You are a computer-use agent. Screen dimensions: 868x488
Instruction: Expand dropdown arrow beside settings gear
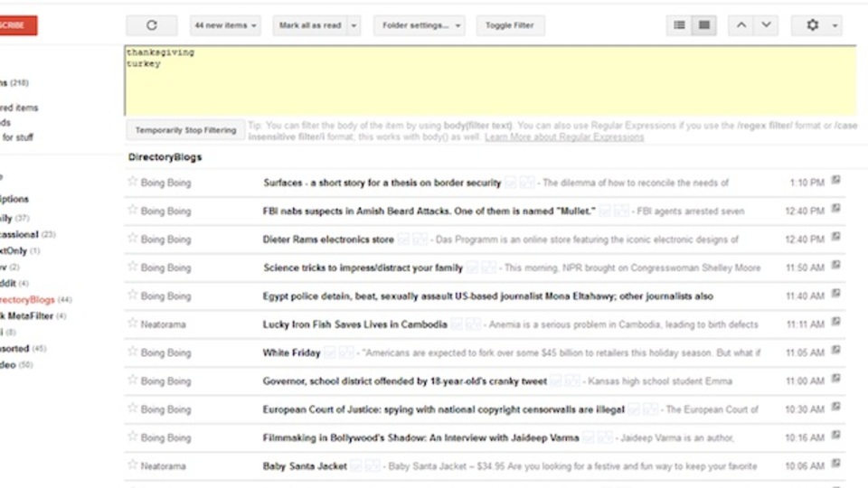pyautogui.click(x=835, y=25)
